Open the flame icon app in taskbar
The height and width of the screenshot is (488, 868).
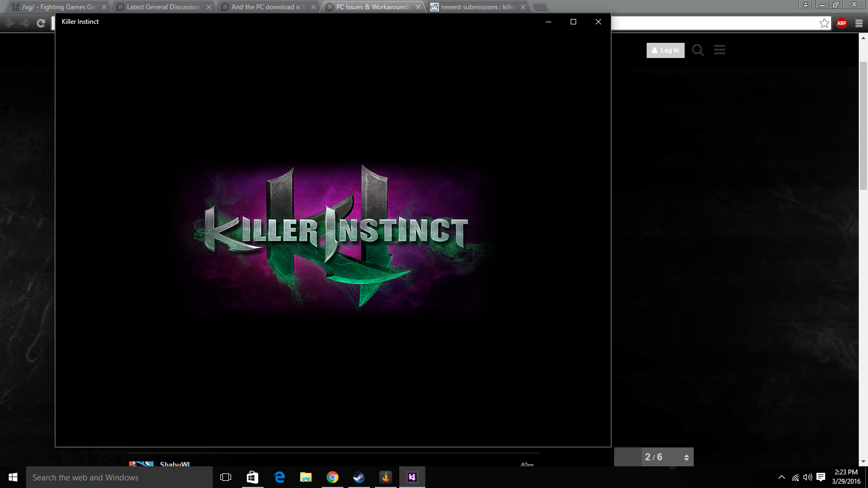(x=386, y=477)
